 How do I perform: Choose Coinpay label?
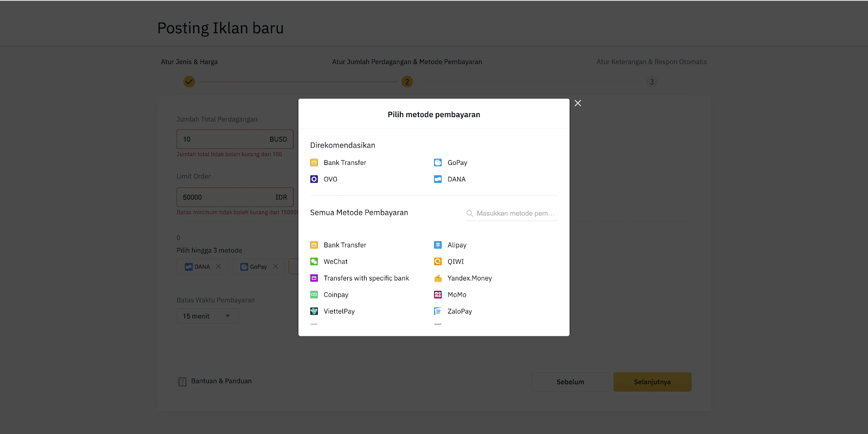[336, 295]
